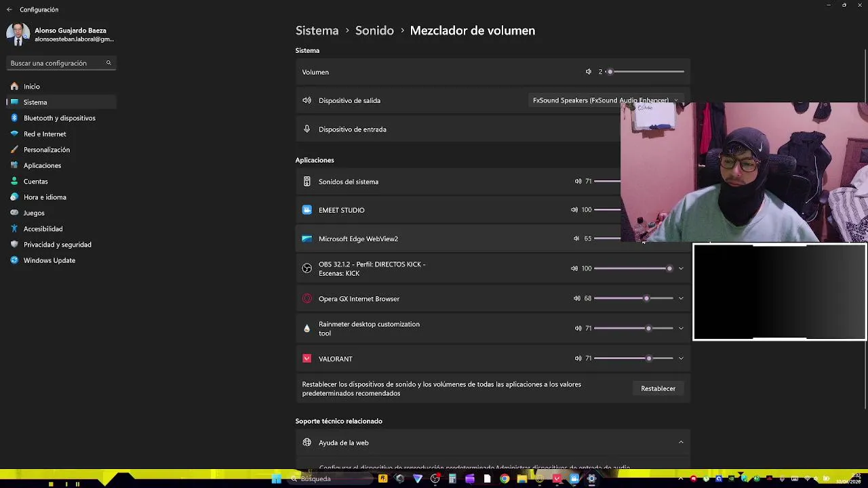Mute Microsoft Edge WebView2 speaker icon
Image resolution: width=868 pixels, height=488 pixels.
[x=577, y=239]
